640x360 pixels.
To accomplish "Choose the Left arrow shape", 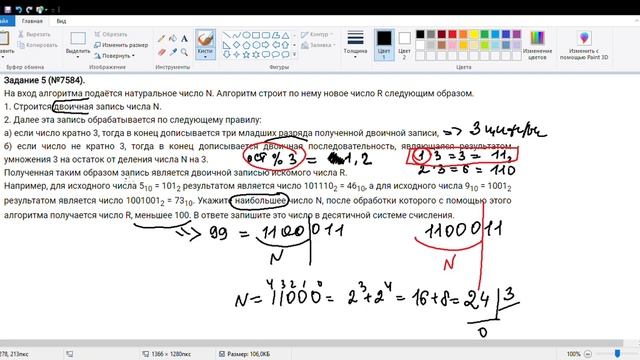I will point(276,45).
